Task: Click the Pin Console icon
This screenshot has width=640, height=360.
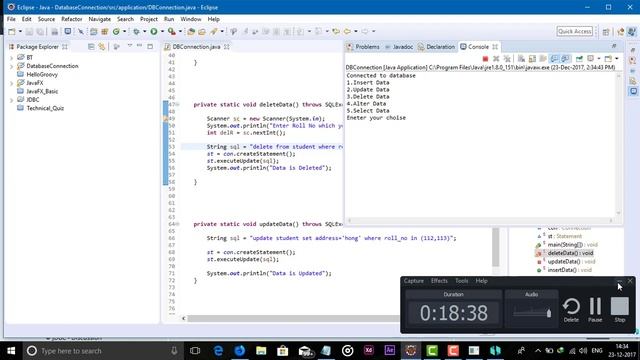Action: [579, 59]
